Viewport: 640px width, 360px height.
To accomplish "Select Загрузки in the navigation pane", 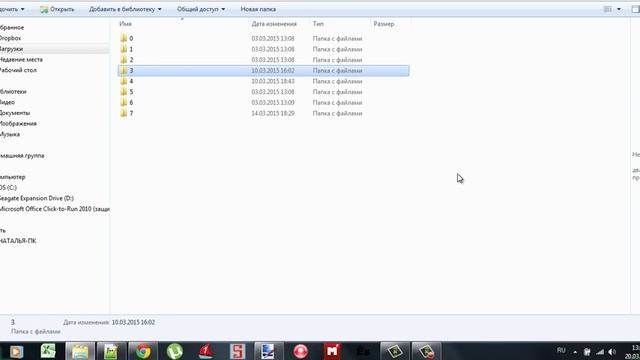I will coord(11,49).
